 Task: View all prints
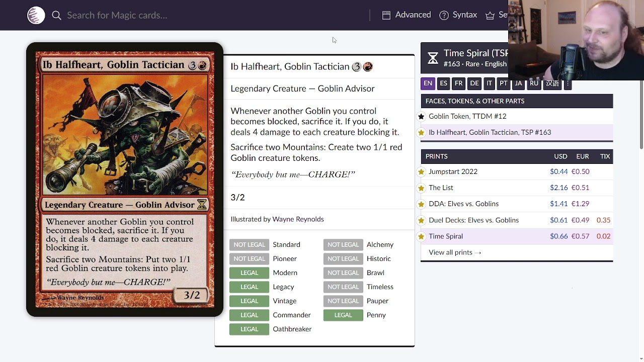click(x=455, y=252)
